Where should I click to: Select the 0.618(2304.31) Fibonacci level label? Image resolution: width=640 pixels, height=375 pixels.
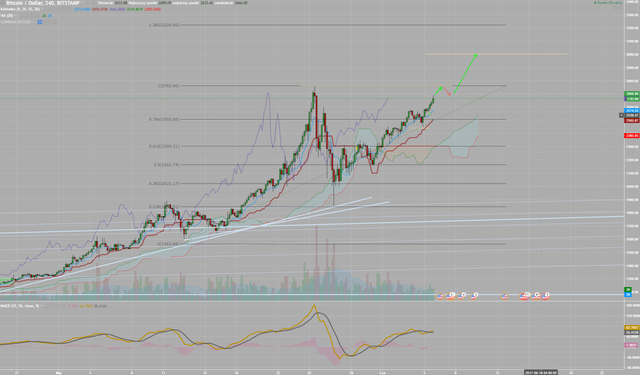coord(164,146)
